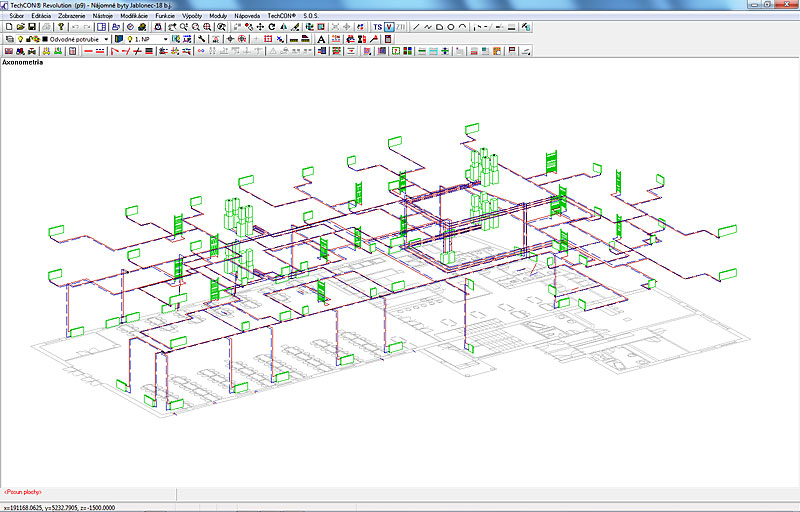Image resolution: width=800 pixels, height=512 pixels.
Task: Toggle the V mode button
Action: (x=388, y=27)
